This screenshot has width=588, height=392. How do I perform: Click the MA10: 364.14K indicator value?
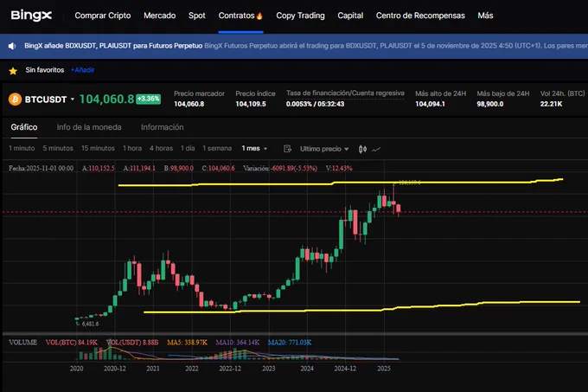pos(238,343)
